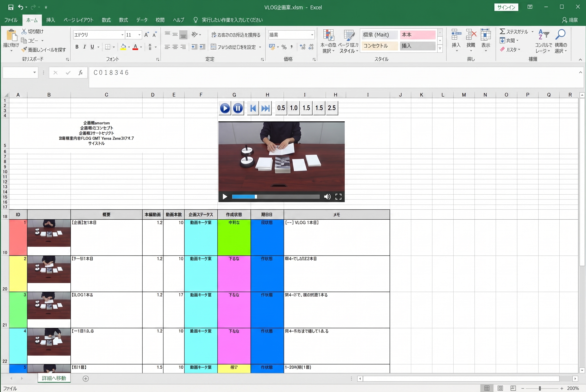Screen dimensions: 586x392
Task: Click the Cut scissors icon
Action: 24,32
